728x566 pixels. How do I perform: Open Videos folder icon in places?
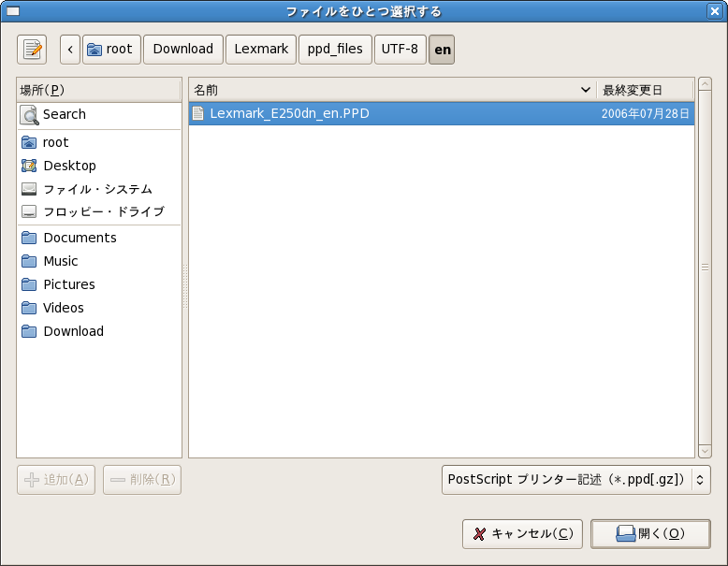click(29, 308)
